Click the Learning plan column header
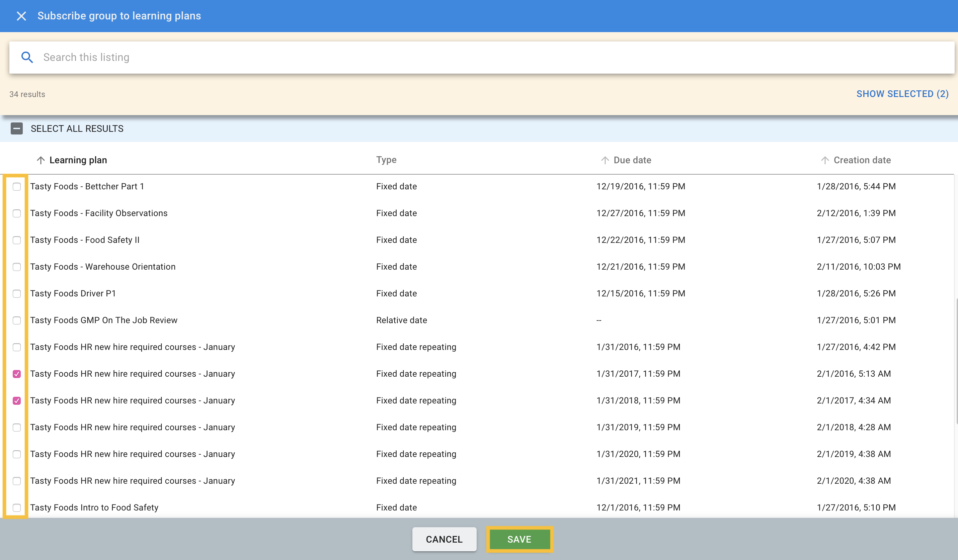958x560 pixels. point(78,160)
